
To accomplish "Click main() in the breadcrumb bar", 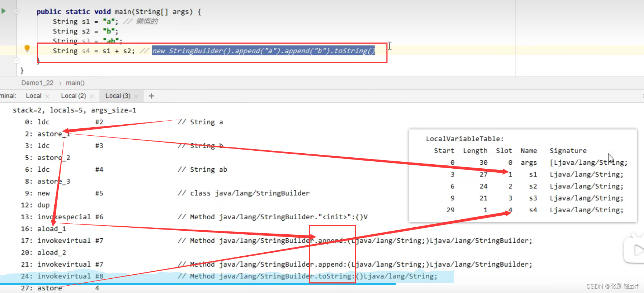I will coord(75,83).
